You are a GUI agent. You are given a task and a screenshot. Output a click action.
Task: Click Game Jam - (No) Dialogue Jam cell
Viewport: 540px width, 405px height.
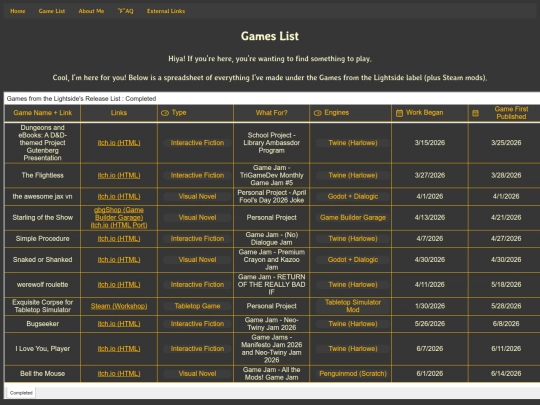pyautogui.click(x=271, y=239)
